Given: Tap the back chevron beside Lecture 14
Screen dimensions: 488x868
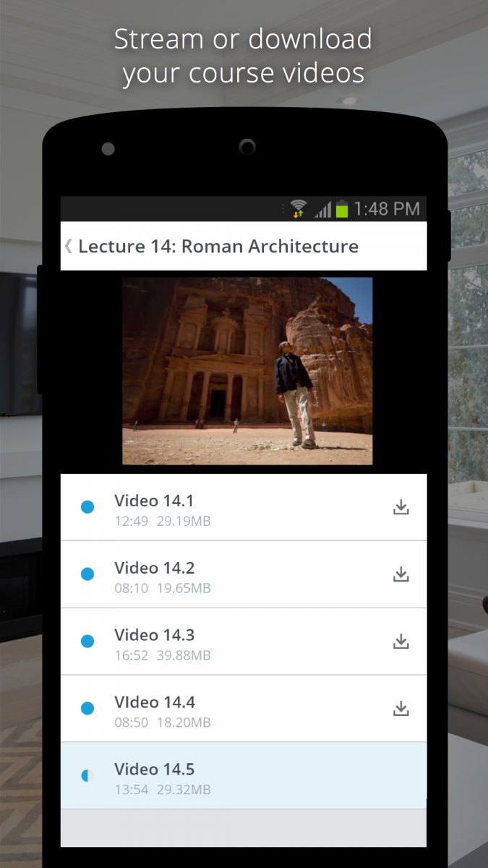Looking at the screenshot, I should [x=69, y=246].
